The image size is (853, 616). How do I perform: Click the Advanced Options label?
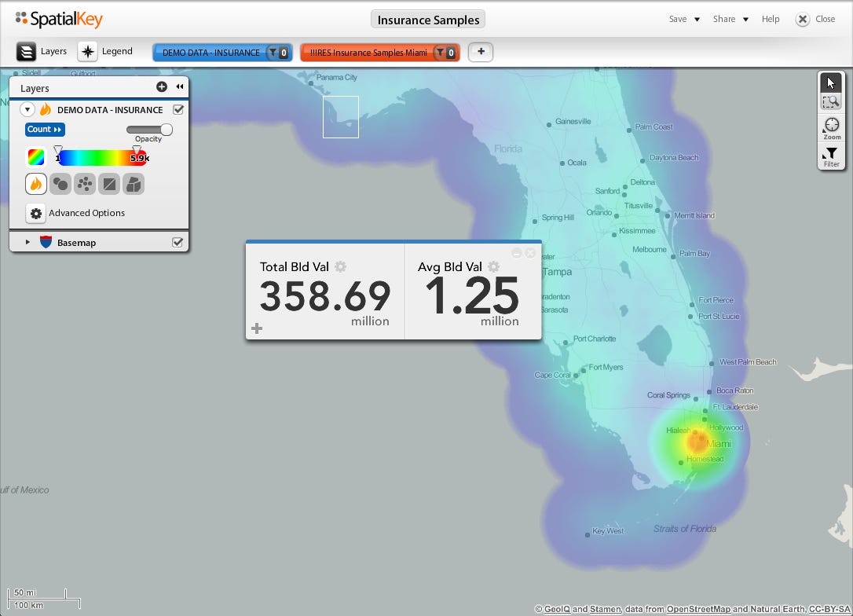tap(86, 213)
